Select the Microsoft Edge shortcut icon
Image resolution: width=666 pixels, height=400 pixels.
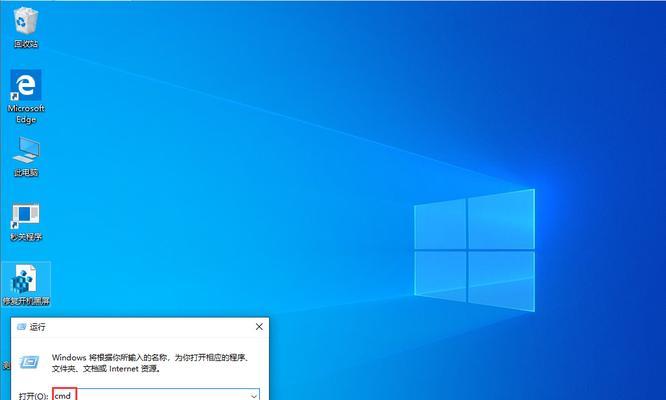tap(26, 83)
